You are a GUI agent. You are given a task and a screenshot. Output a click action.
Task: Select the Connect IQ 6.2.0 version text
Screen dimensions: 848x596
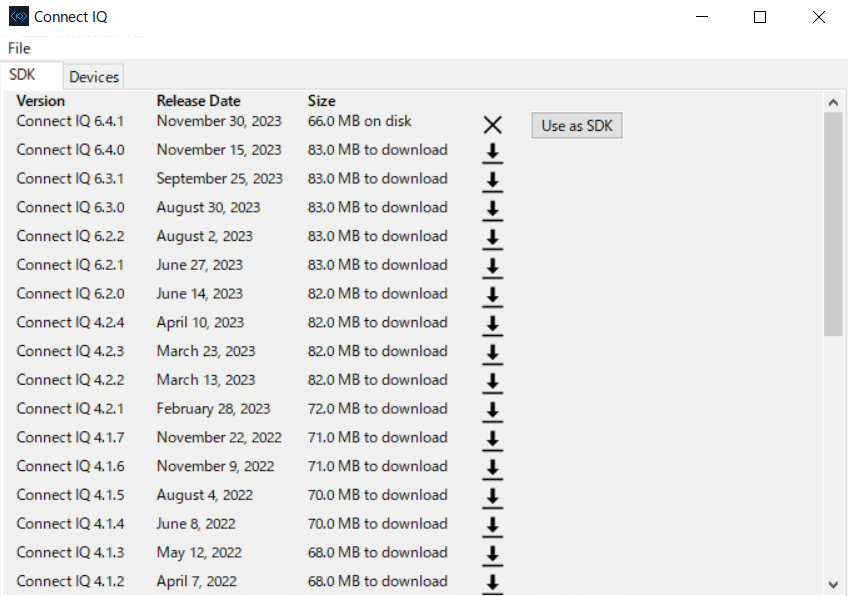coord(70,294)
